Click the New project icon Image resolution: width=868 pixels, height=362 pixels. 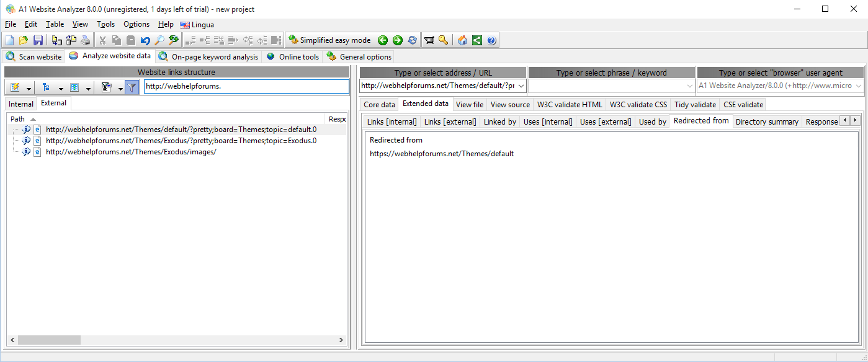coord(9,40)
